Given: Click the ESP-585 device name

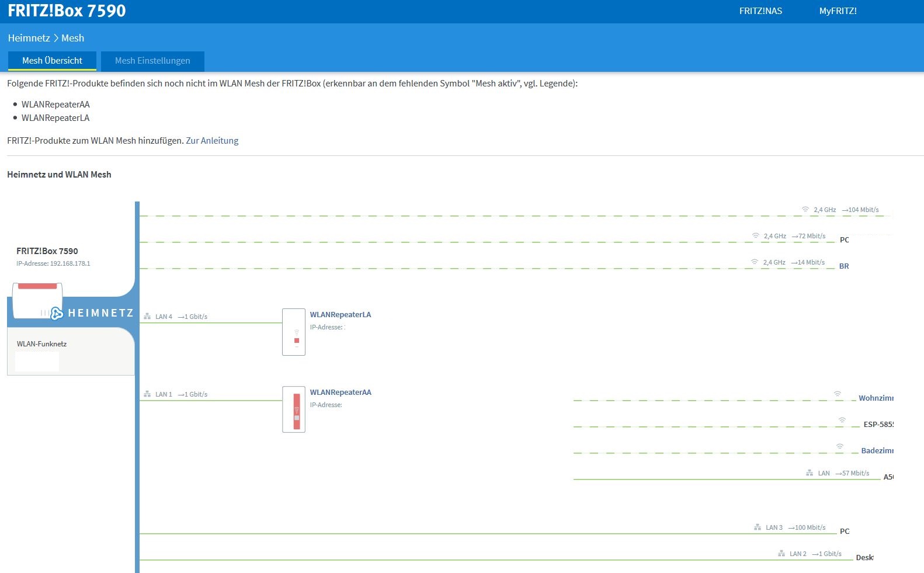Looking at the screenshot, I should (878, 424).
